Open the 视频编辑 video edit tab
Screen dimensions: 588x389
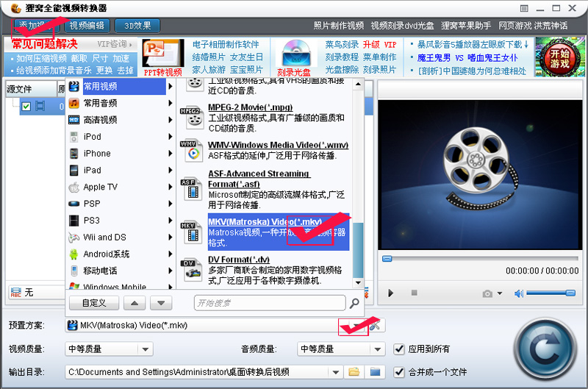coord(87,26)
